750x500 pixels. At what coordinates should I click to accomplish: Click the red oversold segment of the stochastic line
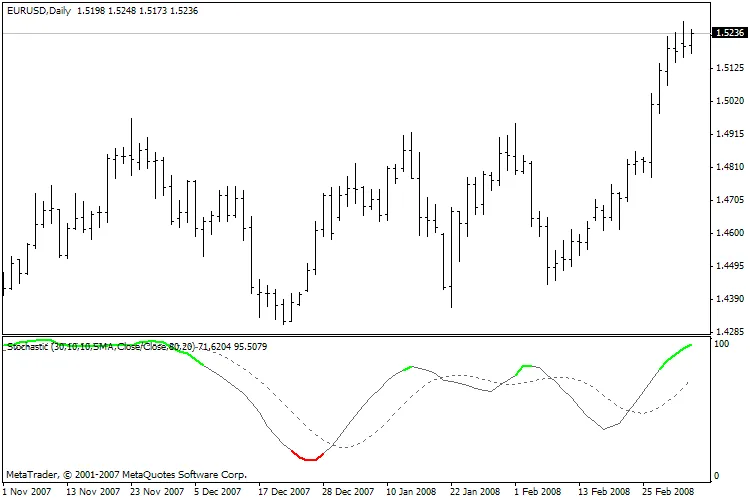click(x=308, y=458)
